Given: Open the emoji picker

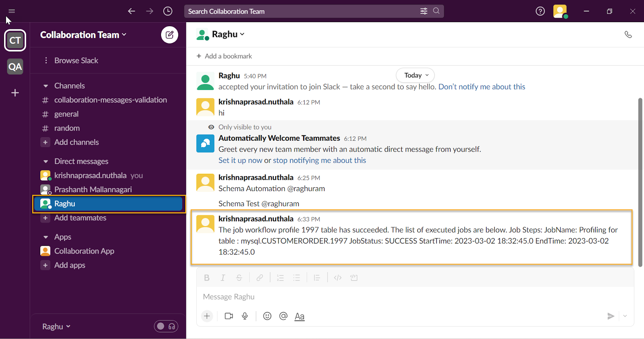Looking at the screenshot, I should pos(267,316).
